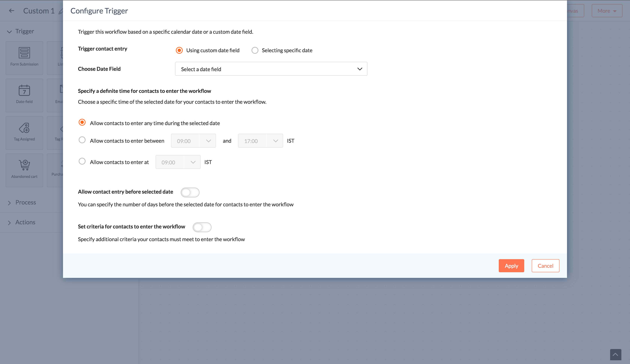Enable Allow contact entry before selected date
630x364 pixels.
click(190, 192)
